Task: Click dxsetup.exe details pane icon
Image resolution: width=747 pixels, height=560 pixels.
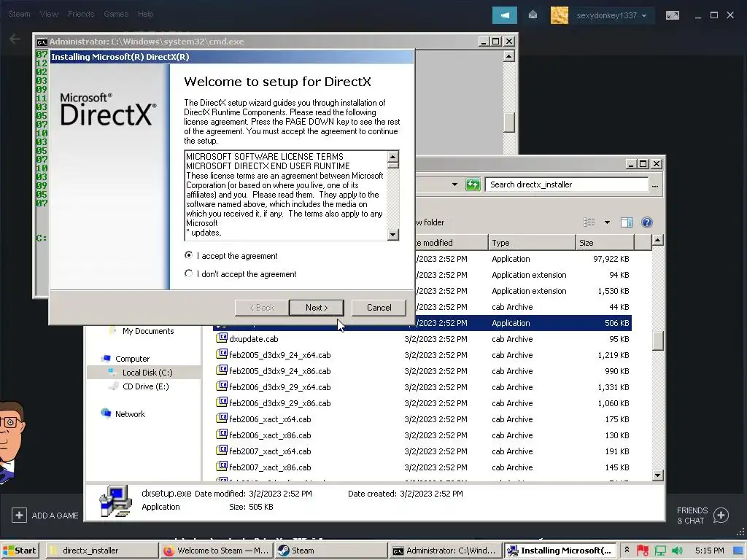Action: [x=115, y=501]
